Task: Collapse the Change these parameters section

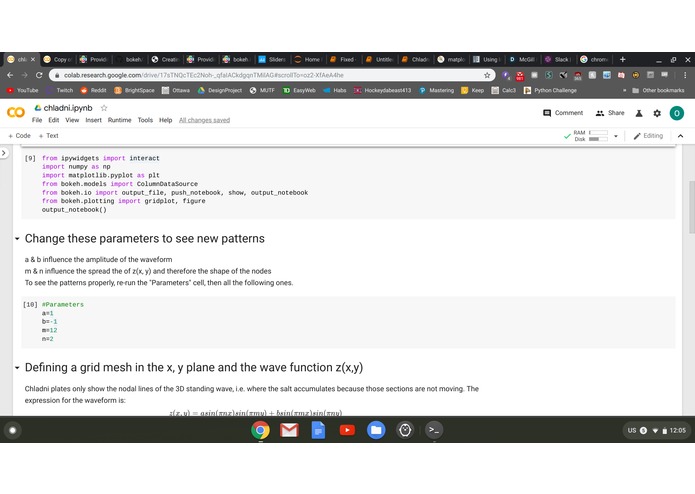Action: [x=17, y=239]
